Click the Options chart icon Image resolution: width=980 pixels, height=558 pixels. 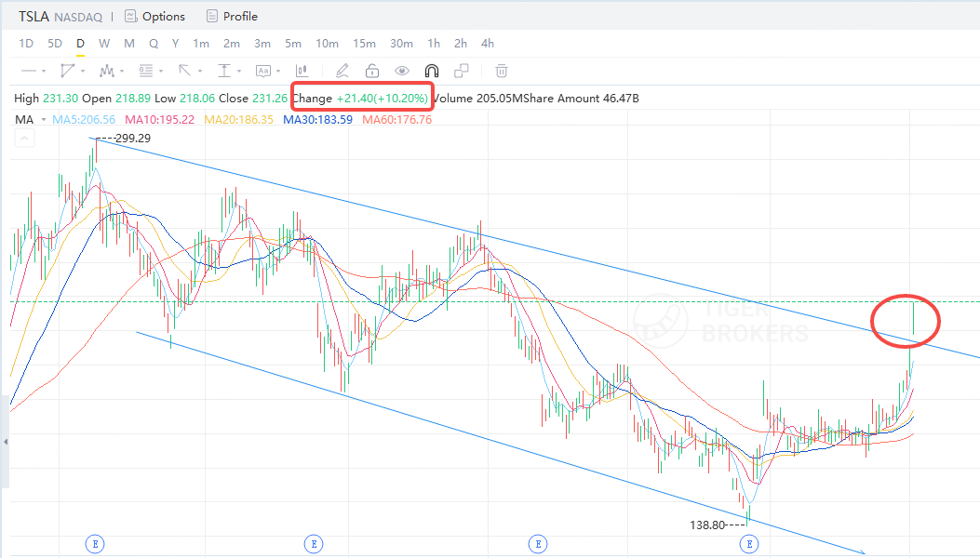point(130,16)
